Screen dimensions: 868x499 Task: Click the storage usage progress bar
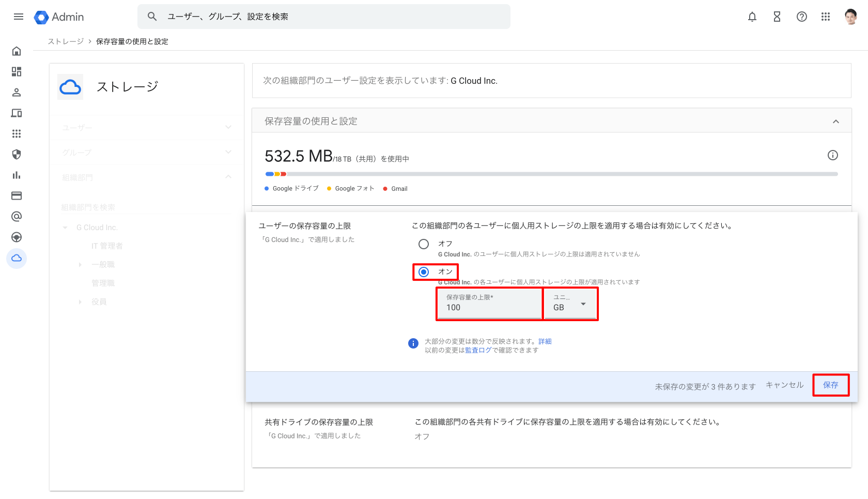[551, 174]
